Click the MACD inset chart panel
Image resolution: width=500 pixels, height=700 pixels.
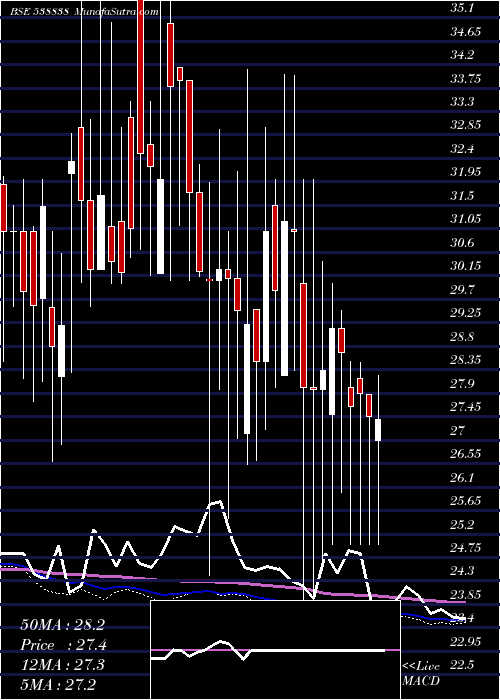[275, 650]
